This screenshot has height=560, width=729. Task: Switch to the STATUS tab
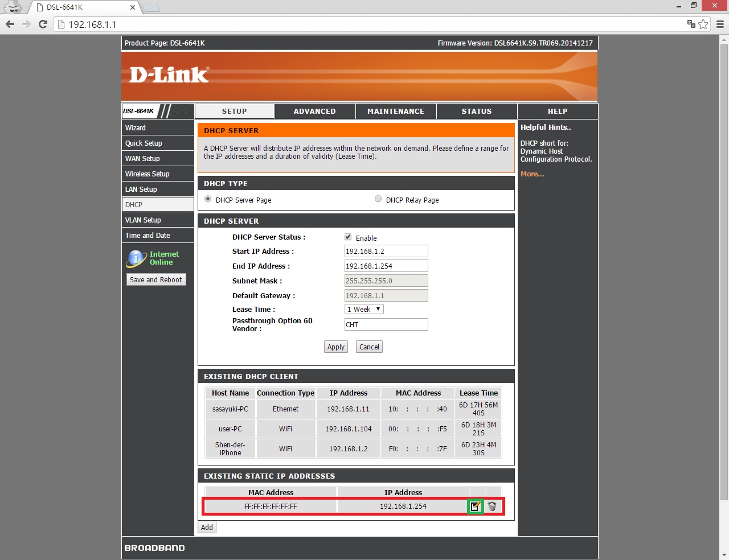tap(477, 111)
